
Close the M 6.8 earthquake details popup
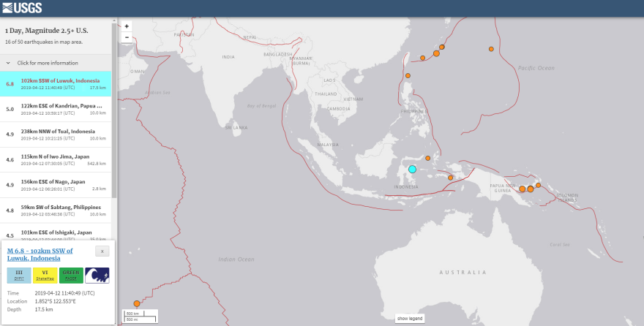[103, 251]
